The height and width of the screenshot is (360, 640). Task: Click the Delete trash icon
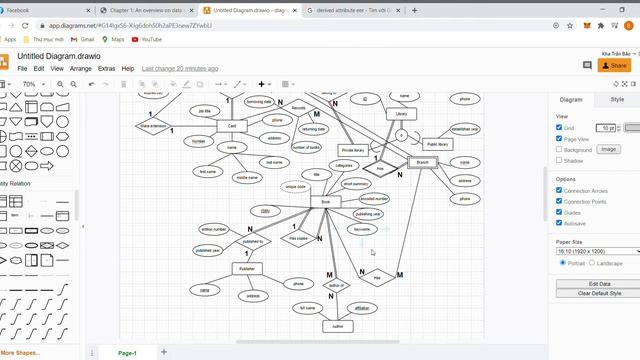124,84
